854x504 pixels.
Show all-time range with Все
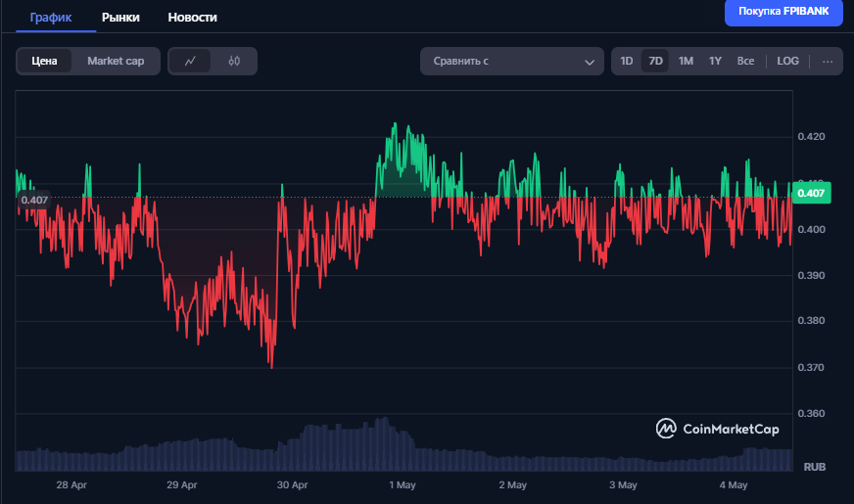745,61
